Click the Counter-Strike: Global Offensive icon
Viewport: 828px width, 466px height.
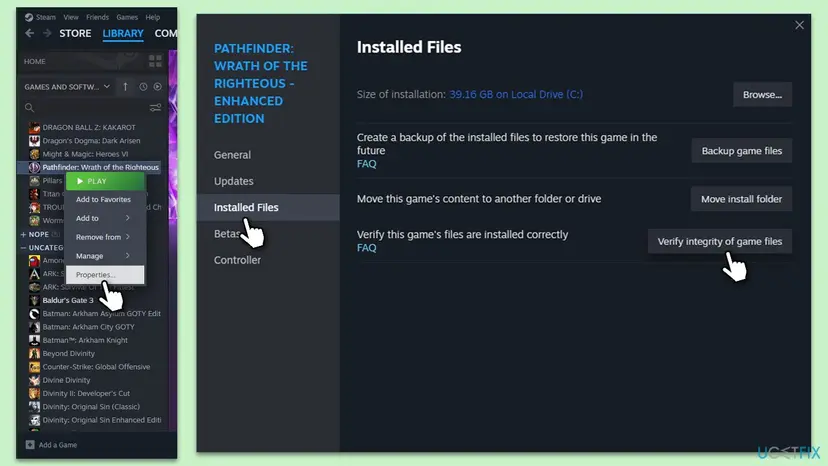tap(34, 367)
